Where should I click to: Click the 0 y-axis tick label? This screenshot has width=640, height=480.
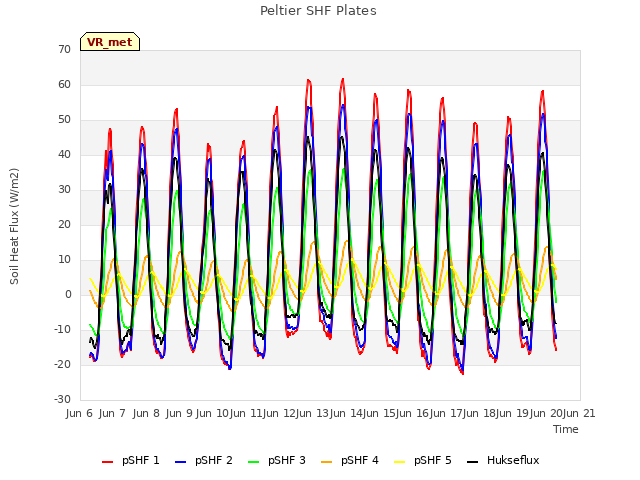point(68,295)
